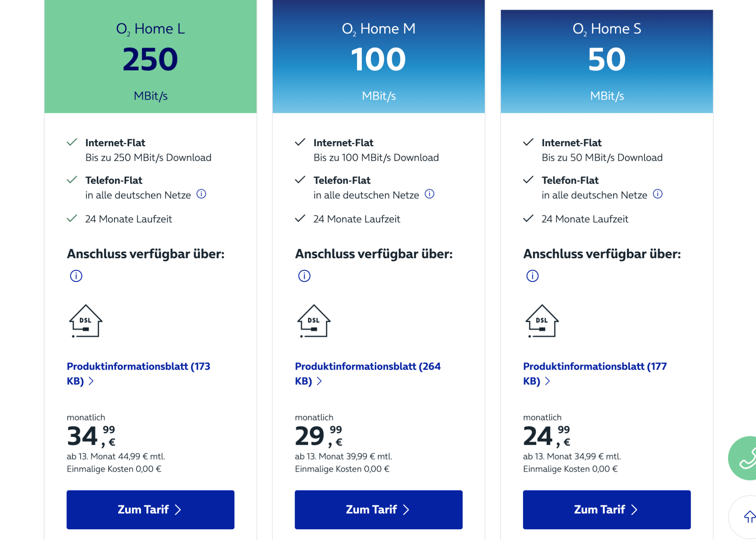Screen dimensions: 756x540
Task: Click Zum Tarif for O2 Home M
Action: (x=378, y=509)
